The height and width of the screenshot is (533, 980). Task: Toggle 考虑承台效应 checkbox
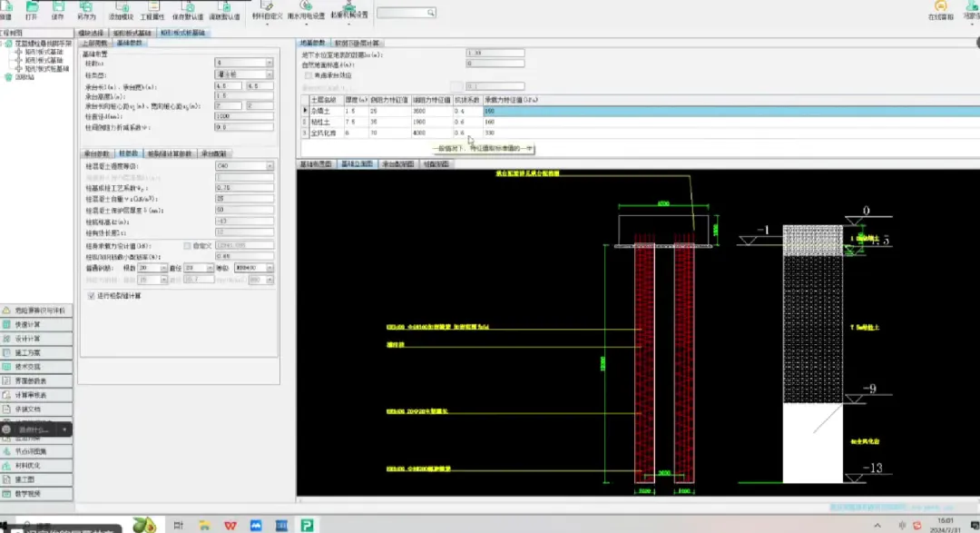coord(309,75)
